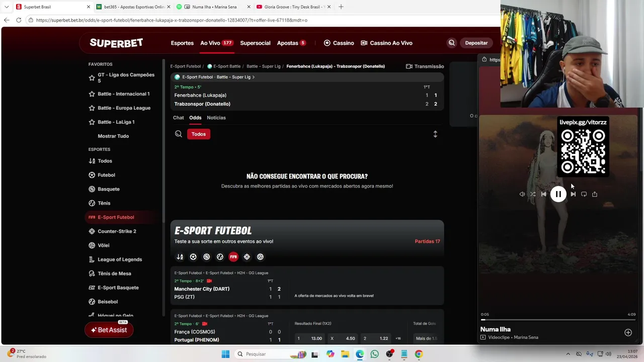This screenshot has height=362, width=644.
Task: Mute the music player volume
Action: tap(522, 194)
